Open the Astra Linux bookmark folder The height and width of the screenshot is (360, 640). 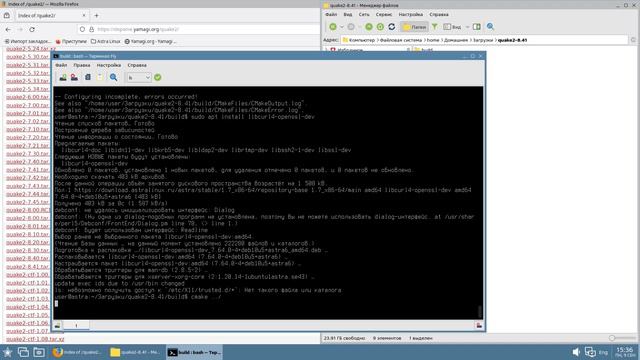[x=106, y=41]
